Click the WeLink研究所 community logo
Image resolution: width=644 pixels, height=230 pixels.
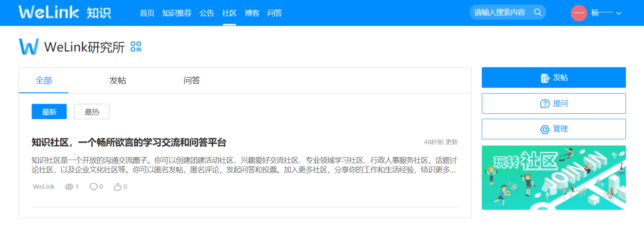click(29, 47)
